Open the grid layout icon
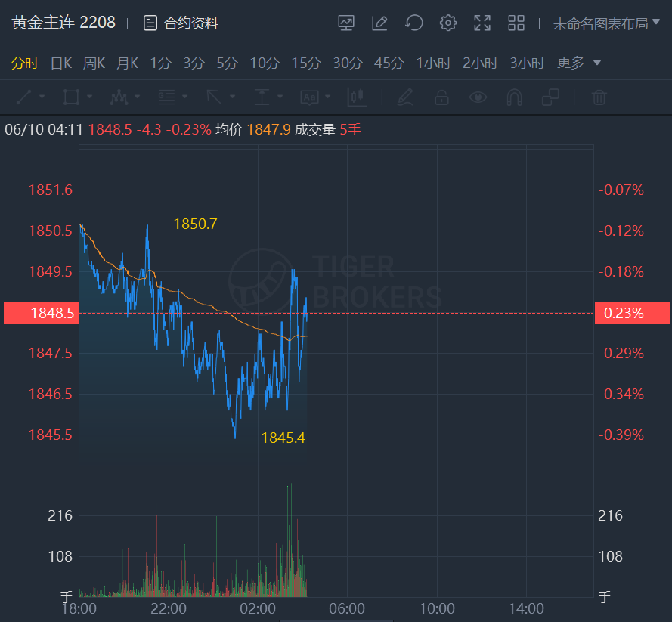The width and height of the screenshot is (672, 622). [516, 23]
